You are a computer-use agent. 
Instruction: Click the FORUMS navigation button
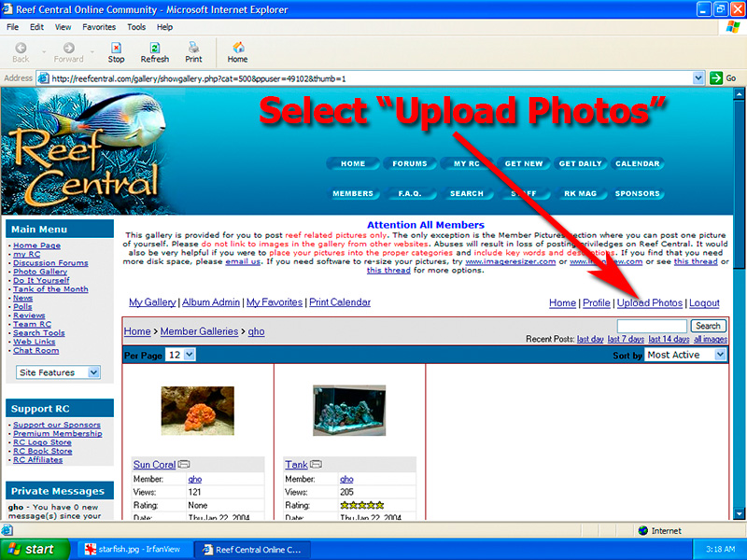(410, 163)
